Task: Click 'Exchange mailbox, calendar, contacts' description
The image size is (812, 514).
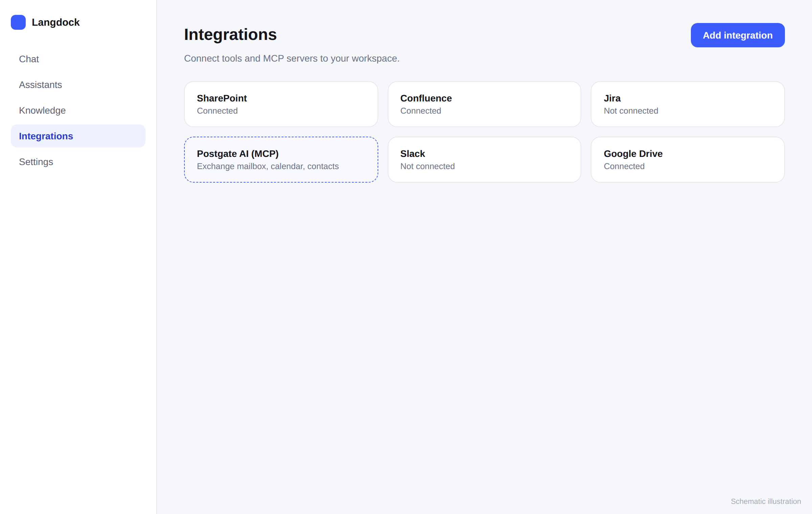Action: pos(268,166)
